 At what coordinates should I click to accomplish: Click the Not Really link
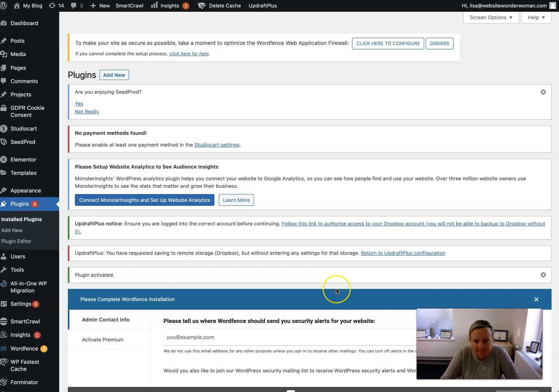(87, 112)
